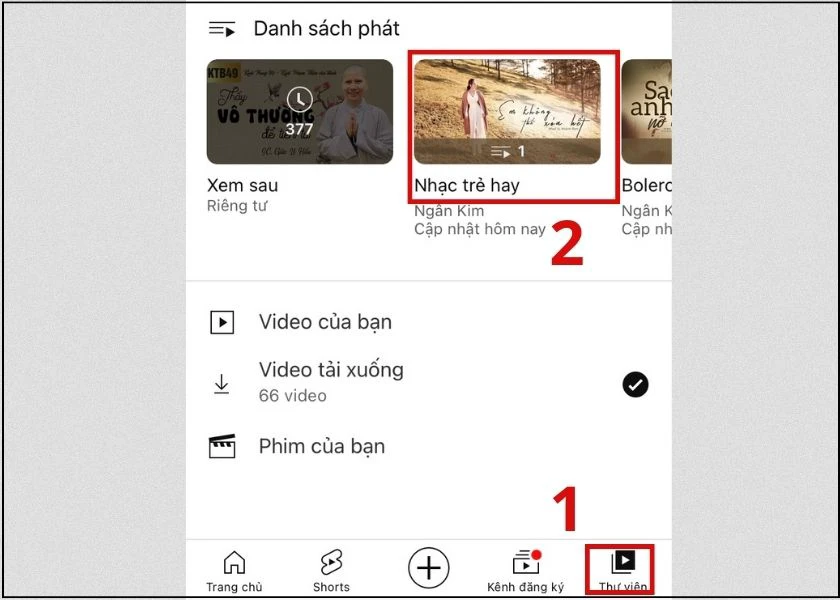
Task: Tap the Phim của bạn clapperboard icon
Action: tap(221, 446)
